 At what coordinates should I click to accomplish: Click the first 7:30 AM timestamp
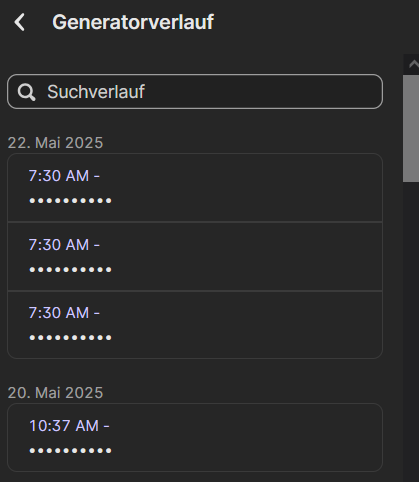pos(64,176)
